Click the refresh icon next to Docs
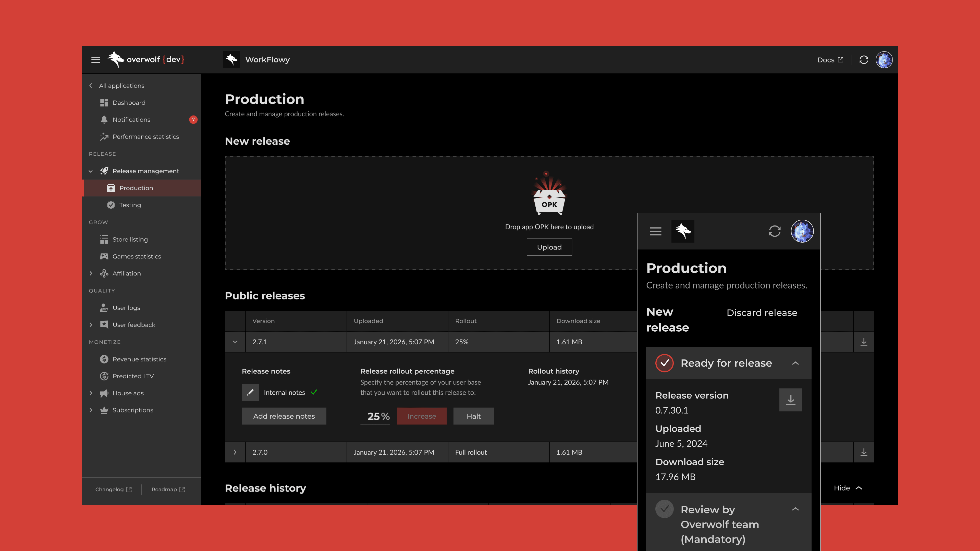The height and width of the screenshot is (551, 980). pos(864,60)
